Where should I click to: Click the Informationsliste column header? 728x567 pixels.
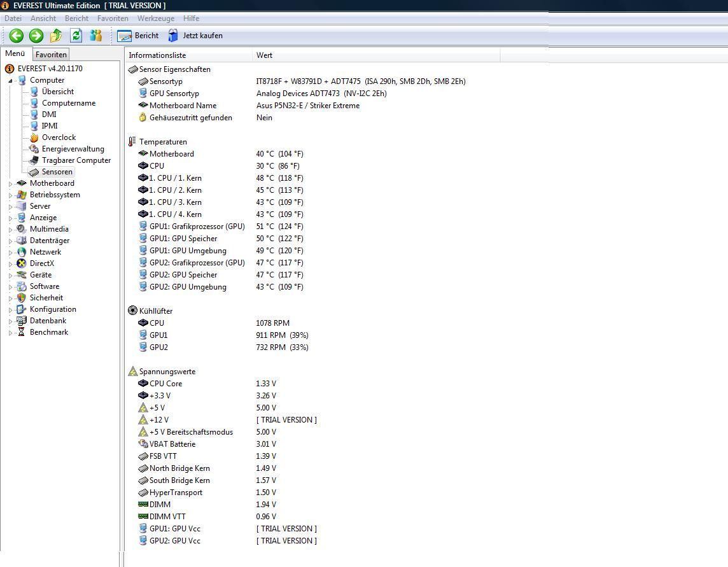pyautogui.click(x=188, y=55)
